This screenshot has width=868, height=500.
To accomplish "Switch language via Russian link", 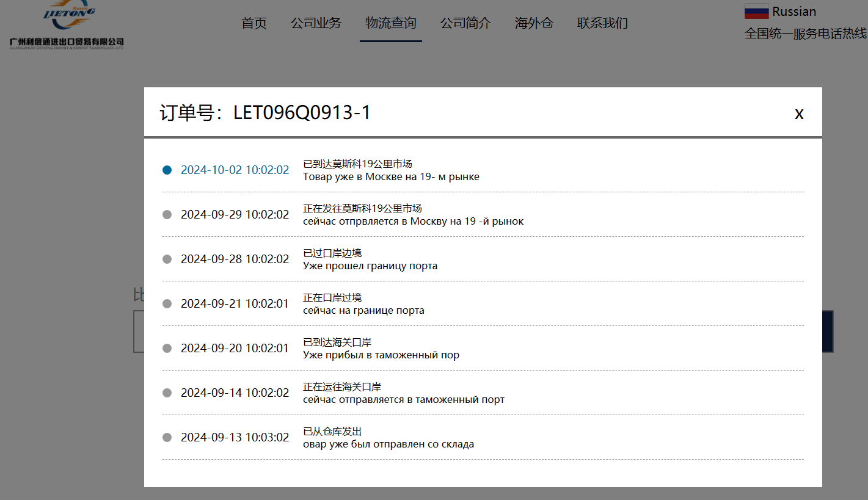I will click(794, 11).
